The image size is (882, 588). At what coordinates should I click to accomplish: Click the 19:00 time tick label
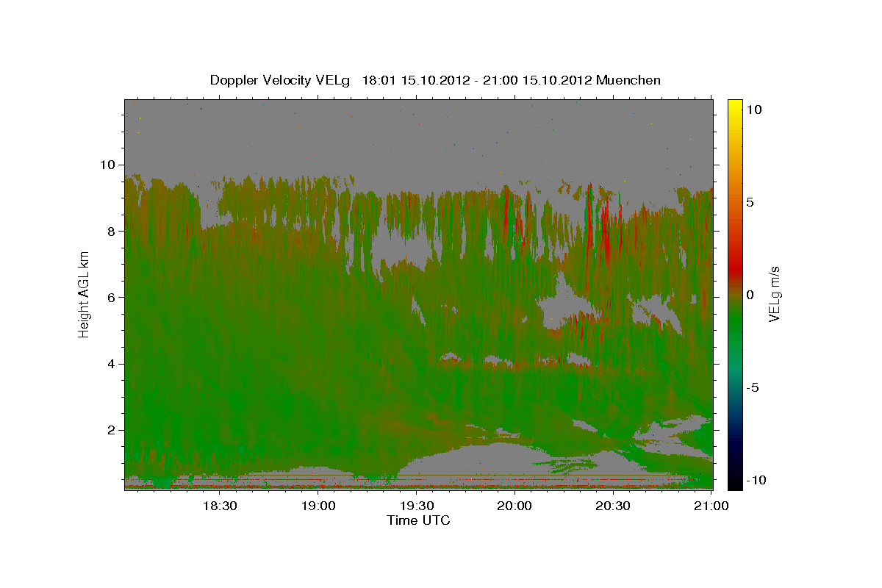point(318,506)
